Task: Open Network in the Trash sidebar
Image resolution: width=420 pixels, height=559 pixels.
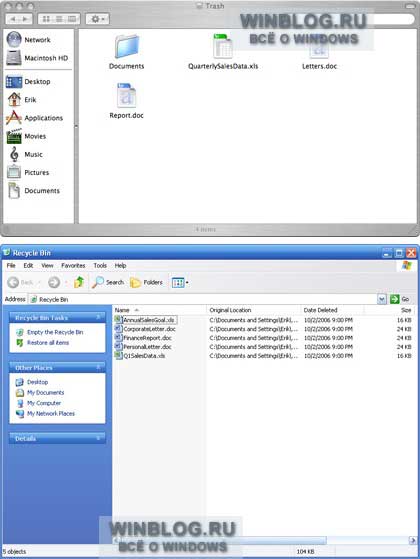Action: (29, 40)
